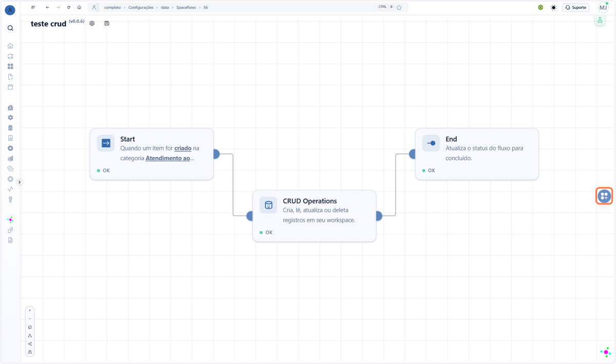616x364 pixels.
Task: Click the horizontal branch layout control
Action: (30, 344)
